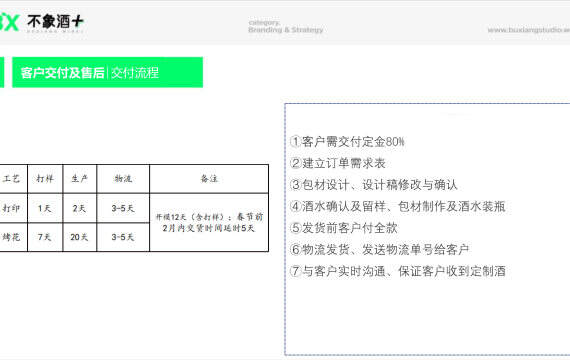
Task: Select the '物流' table header cell
Action: (x=123, y=179)
